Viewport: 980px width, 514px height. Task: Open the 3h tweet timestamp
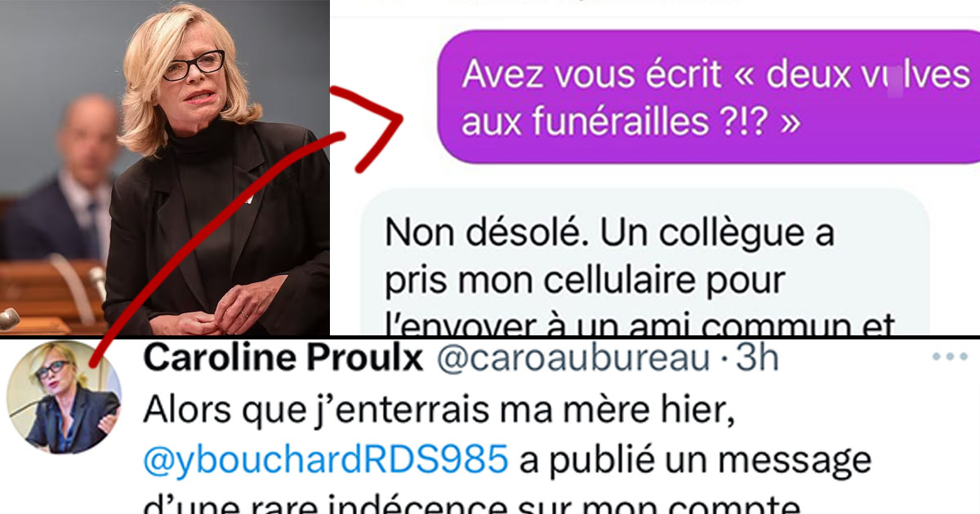[758, 358]
